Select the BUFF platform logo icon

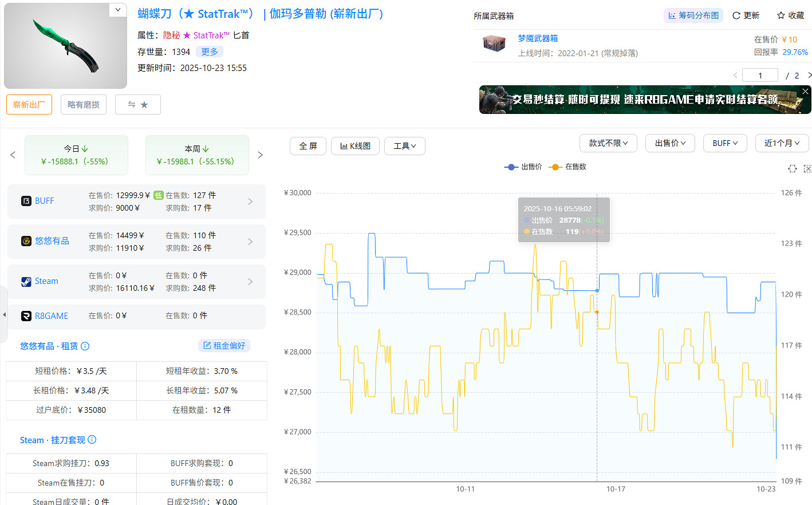pos(26,201)
